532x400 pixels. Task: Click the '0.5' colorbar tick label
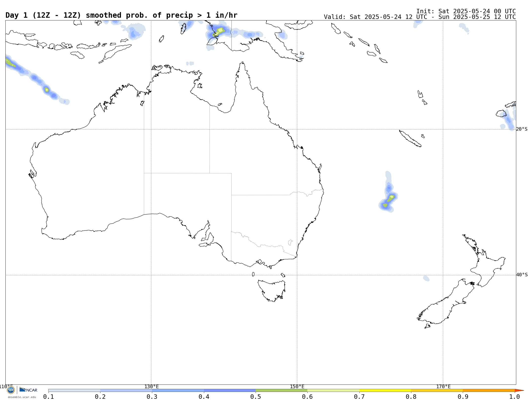[256, 397]
